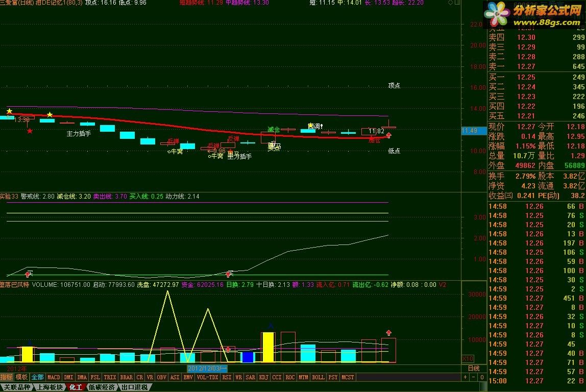586x392 pixels.
Task: Click the red 加仓 signal label
Action: pos(375,140)
